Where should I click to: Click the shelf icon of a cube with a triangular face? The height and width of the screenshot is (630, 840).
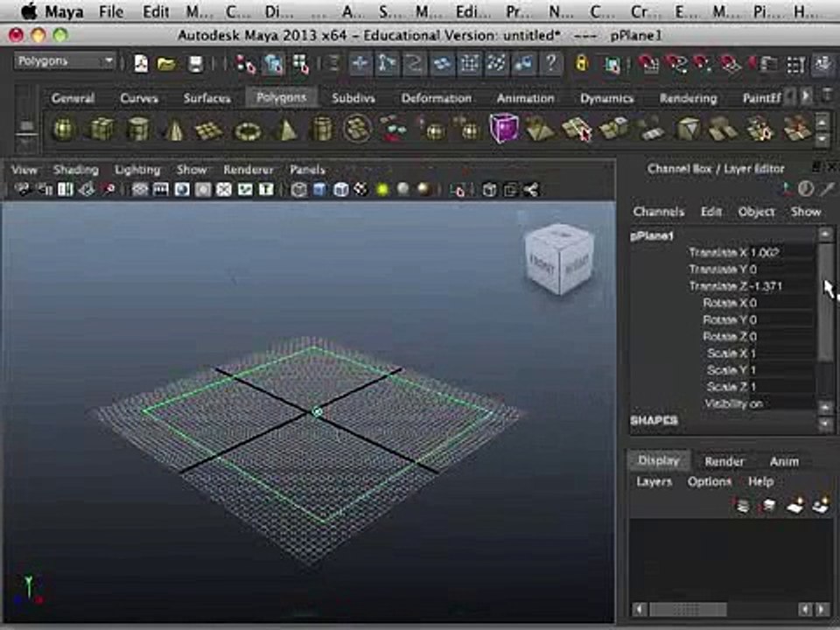pos(688,129)
